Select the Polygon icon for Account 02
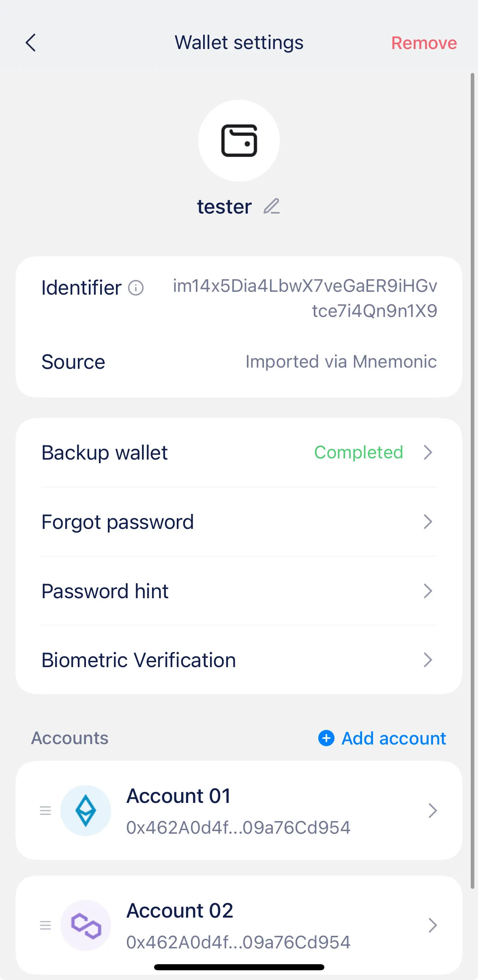This screenshot has height=980, width=478. pos(86,925)
